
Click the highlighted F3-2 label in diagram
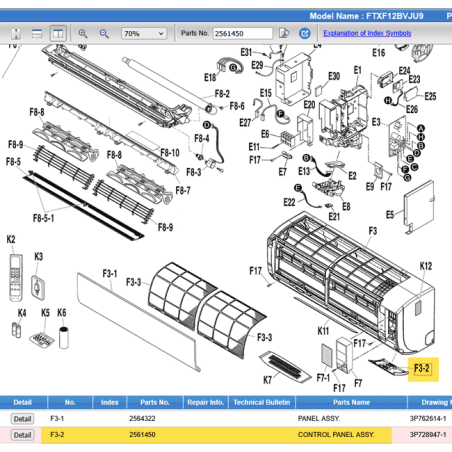423,369
